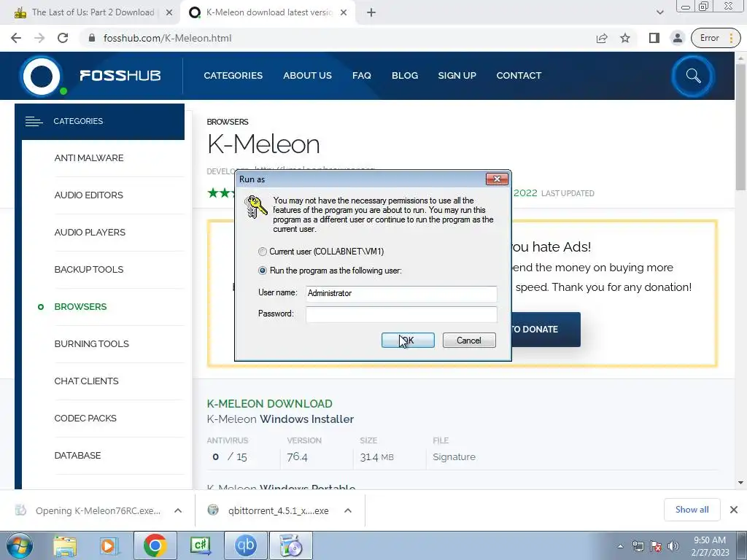The image size is (747, 560).
Task: Open ABOUT US in the navigation
Action: 307,75
